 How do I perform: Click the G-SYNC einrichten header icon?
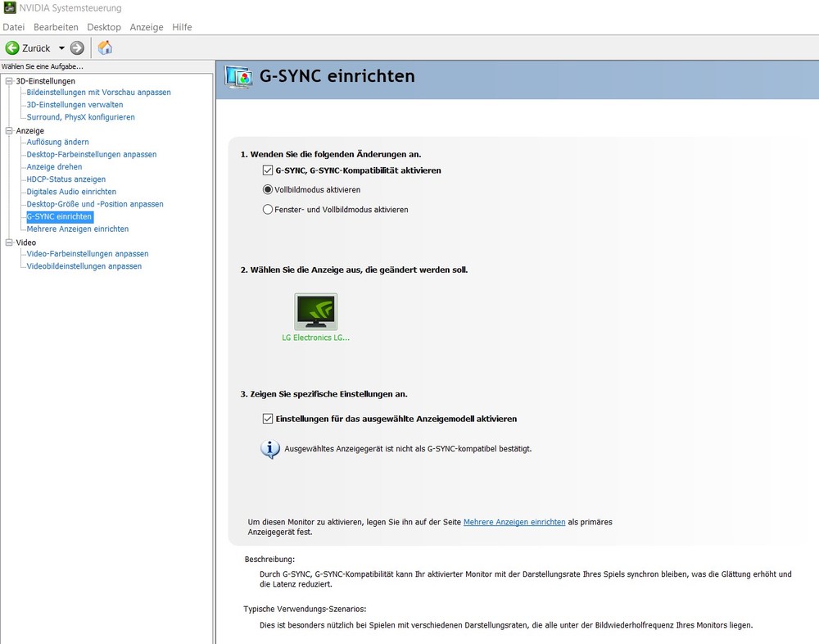[x=238, y=77]
